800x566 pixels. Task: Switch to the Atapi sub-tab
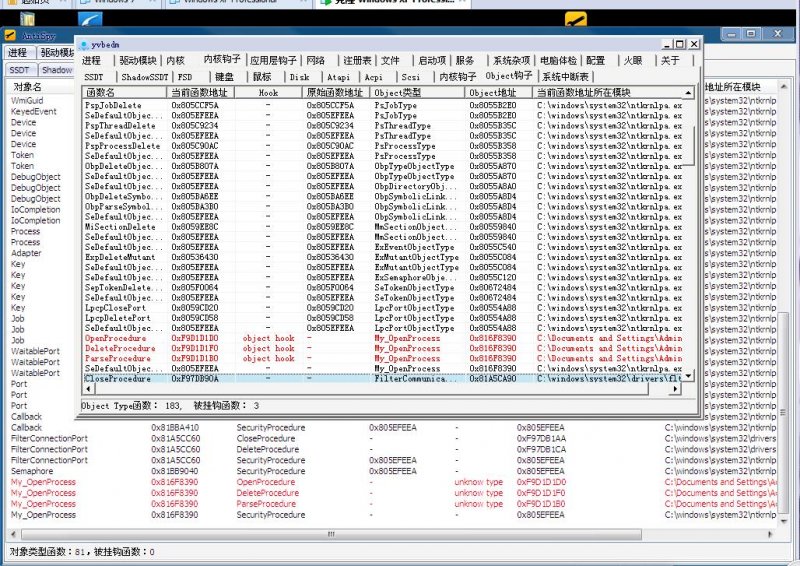click(338, 77)
